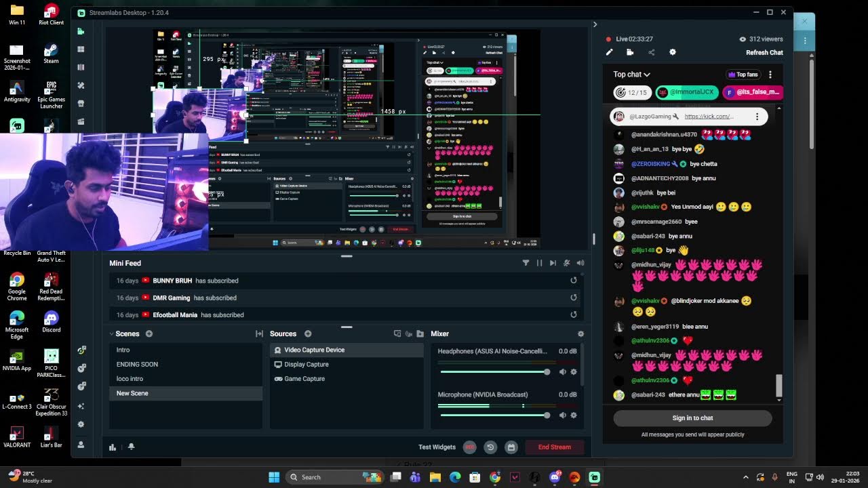This screenshot has width=868, height=488.
Task: Expand the Scenes collection dropdown arrow
Action: pos(112,333)
